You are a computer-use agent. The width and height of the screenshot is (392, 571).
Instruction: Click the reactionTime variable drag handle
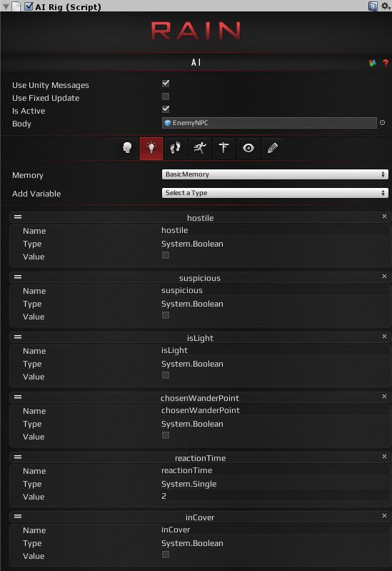18,457
